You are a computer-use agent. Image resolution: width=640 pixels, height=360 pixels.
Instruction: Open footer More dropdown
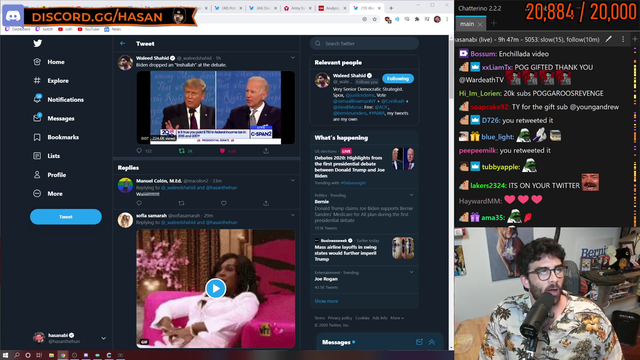coord(397,318)
